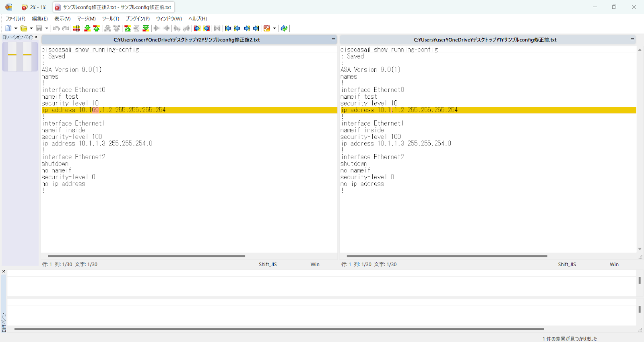Click the location pane difference map
644x342 pixels.
pos(20,56)
